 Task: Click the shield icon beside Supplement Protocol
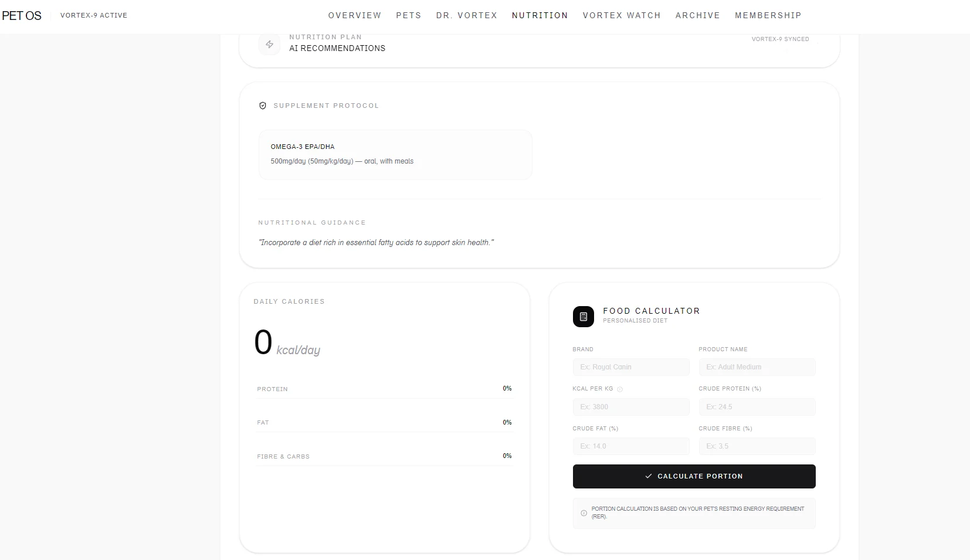pos(263,106)
